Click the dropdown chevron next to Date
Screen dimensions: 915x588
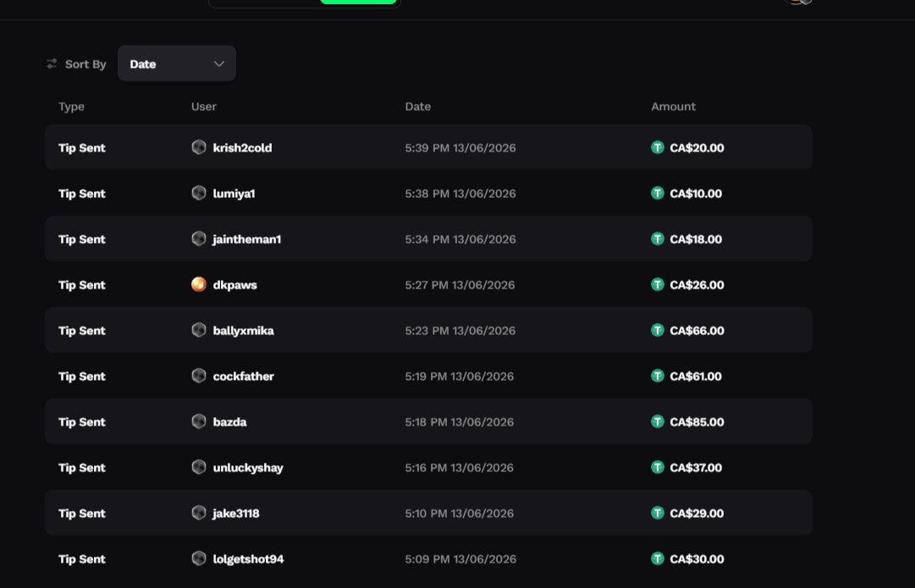coord(219,63)
